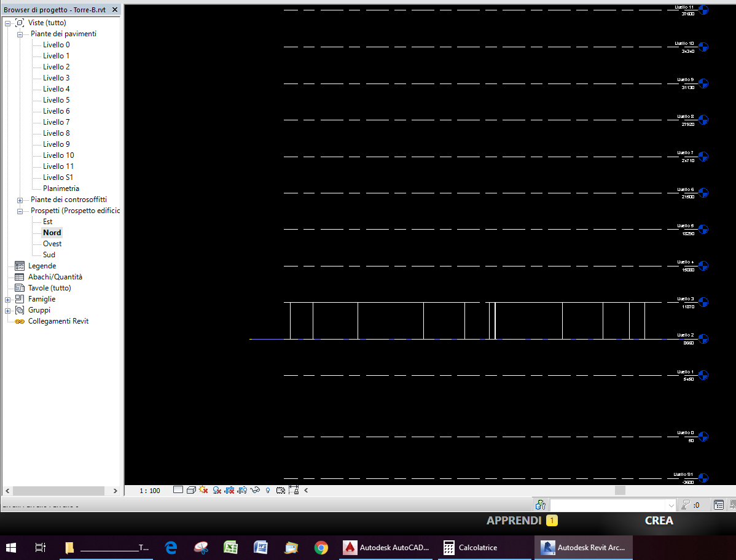Click the Reveal Constraints lock icon
736x560 pixels.
point(293,490)
